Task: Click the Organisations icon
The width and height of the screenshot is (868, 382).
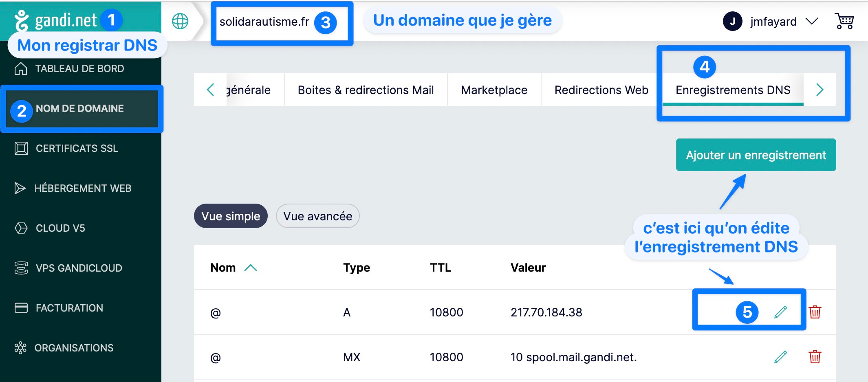Action: 20,348
